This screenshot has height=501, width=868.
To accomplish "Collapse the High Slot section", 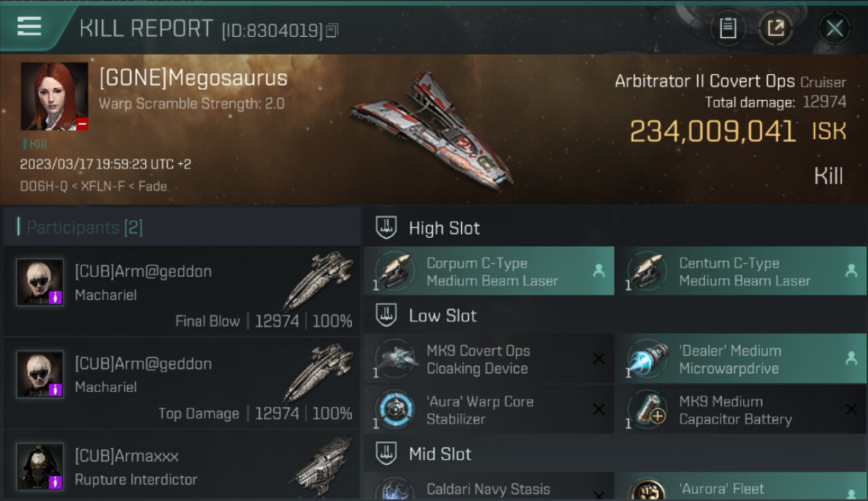I will point(387,228).
